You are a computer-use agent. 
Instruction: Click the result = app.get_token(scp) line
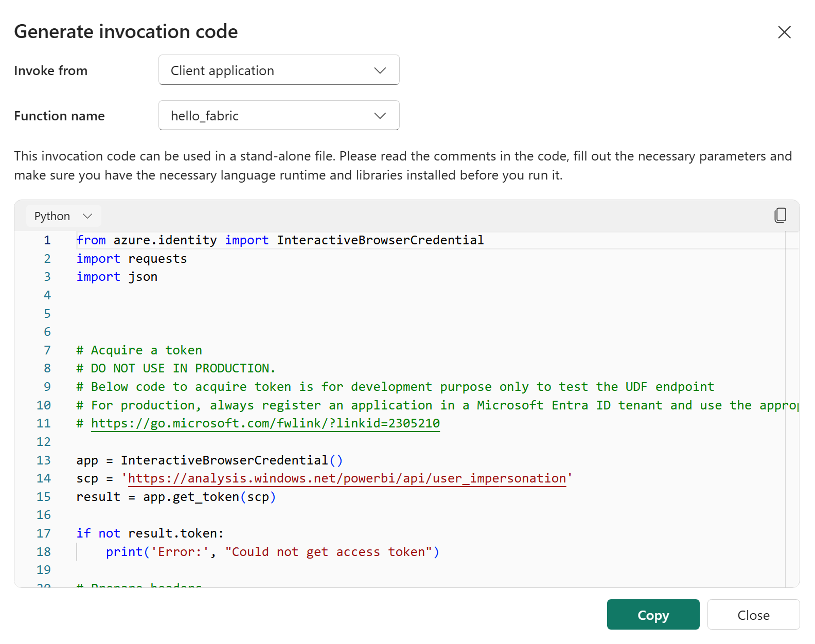(x=176, y=497)
